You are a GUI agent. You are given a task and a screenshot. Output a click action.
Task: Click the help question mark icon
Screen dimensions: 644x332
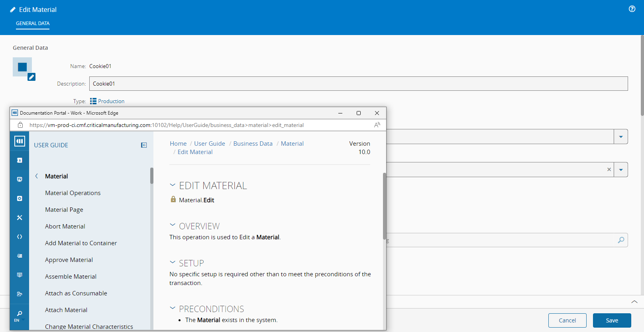[x=632, y=9]
